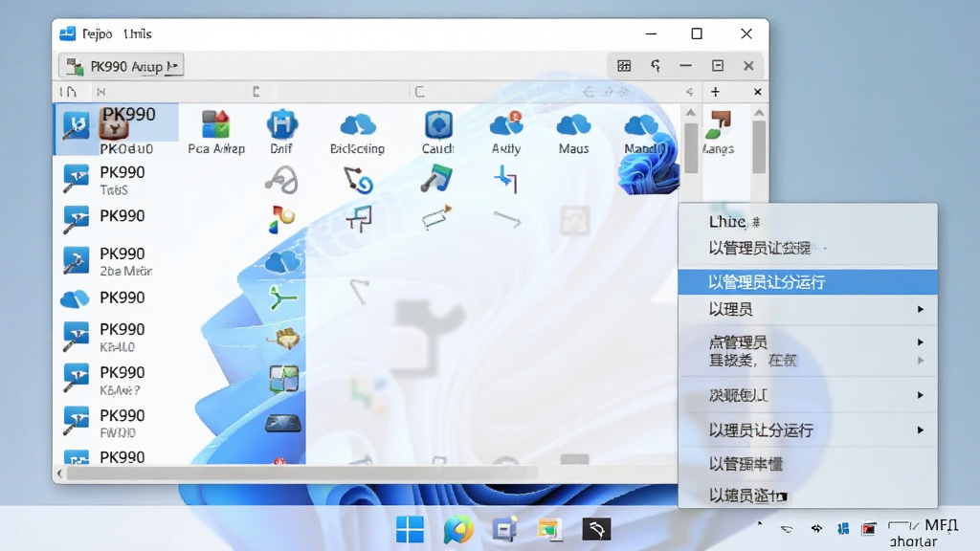Screen dimensions: 980x551
Task: Open the browser icon in taskbar
Action: point(458,530)
